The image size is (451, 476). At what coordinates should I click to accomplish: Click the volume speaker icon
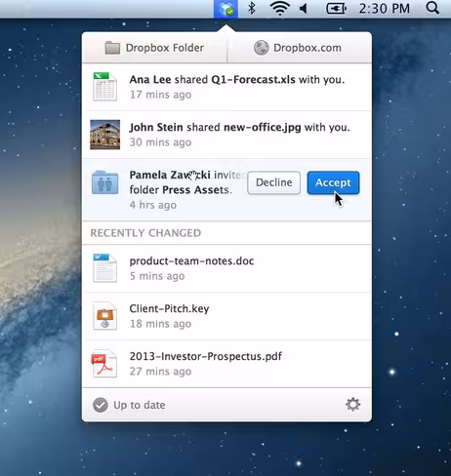pyautogui.click(x=304, y=8)
